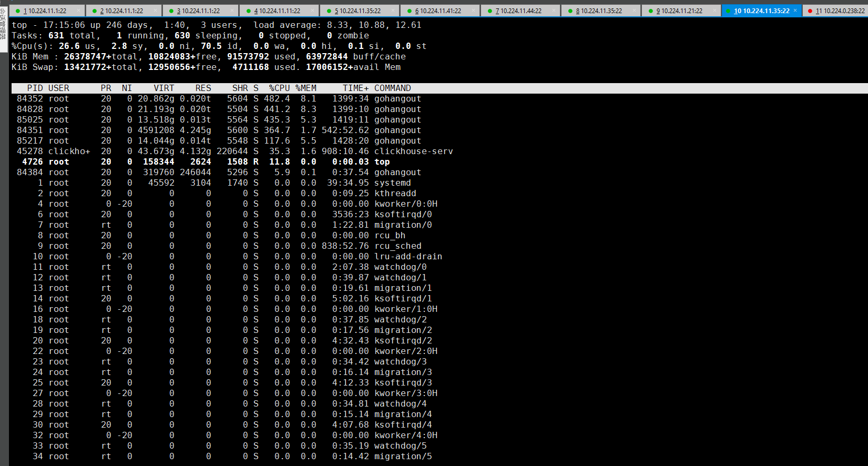This screenshot has height=466, width=868.
Task: Click the green status dot on tab 3
Action: pyautogui.click(x=171, y=11)
